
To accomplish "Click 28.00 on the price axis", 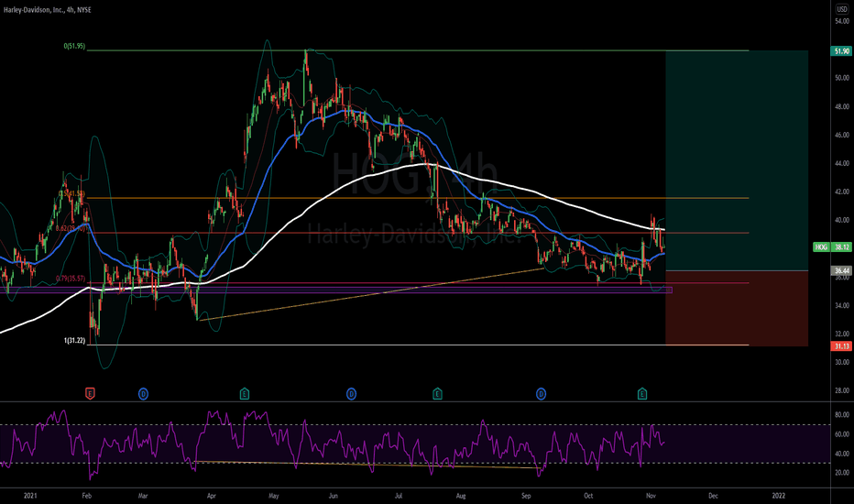I will (x=842, y=390).
